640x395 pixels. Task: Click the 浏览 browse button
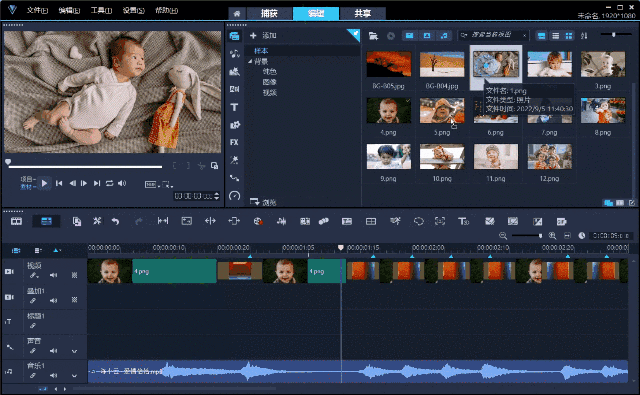point(263,202)
